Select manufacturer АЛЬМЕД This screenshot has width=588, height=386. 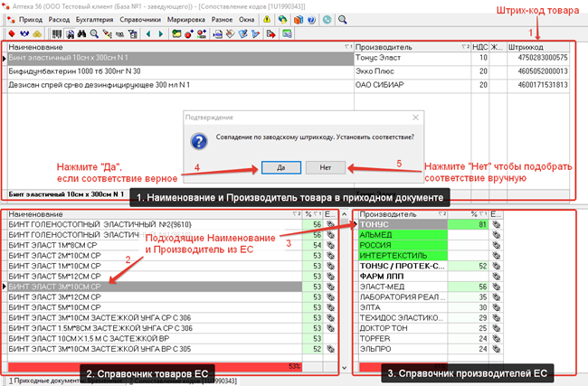(403, 235)
